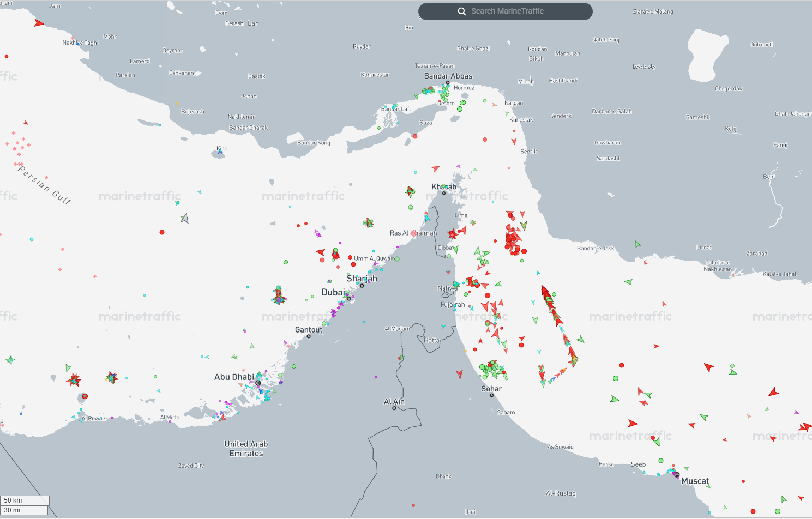Select the large red vessel arrow west of Umm Al Quwain
Image resolution: width=812 pixels, height=519 pixels.
[321, 252]
